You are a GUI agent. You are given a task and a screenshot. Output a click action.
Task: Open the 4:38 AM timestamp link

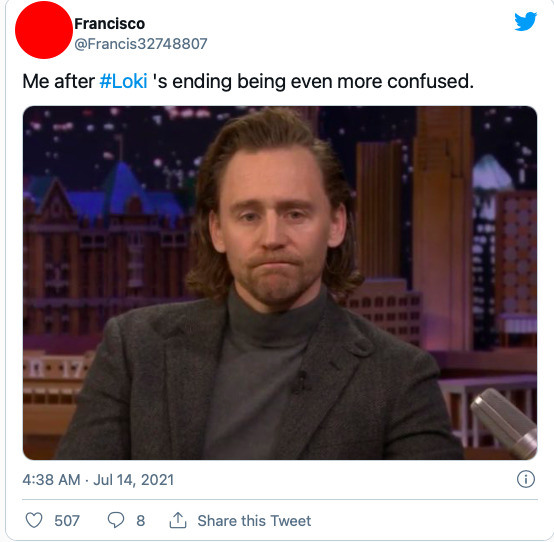click(51, 480)
